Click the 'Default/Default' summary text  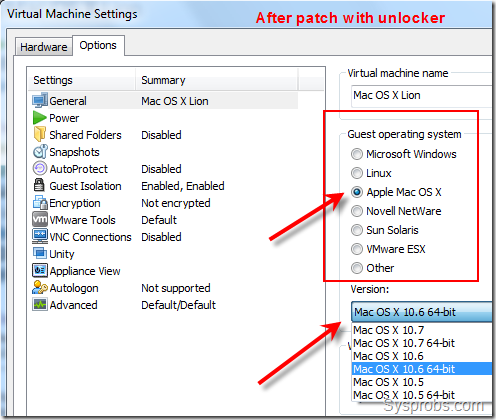coord(179,305)
